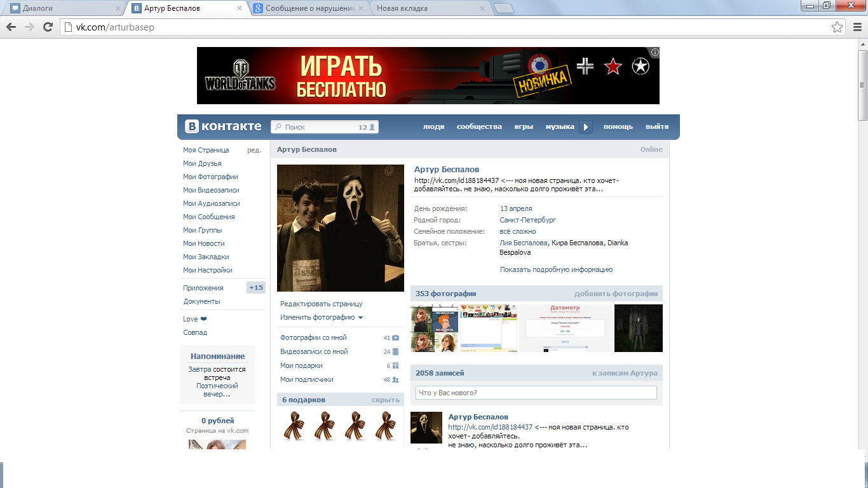Click к записям Артура link

625,373
